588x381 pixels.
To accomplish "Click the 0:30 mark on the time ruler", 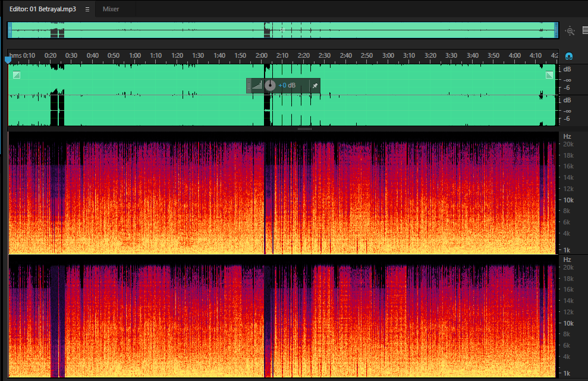I will pos(71,55).
